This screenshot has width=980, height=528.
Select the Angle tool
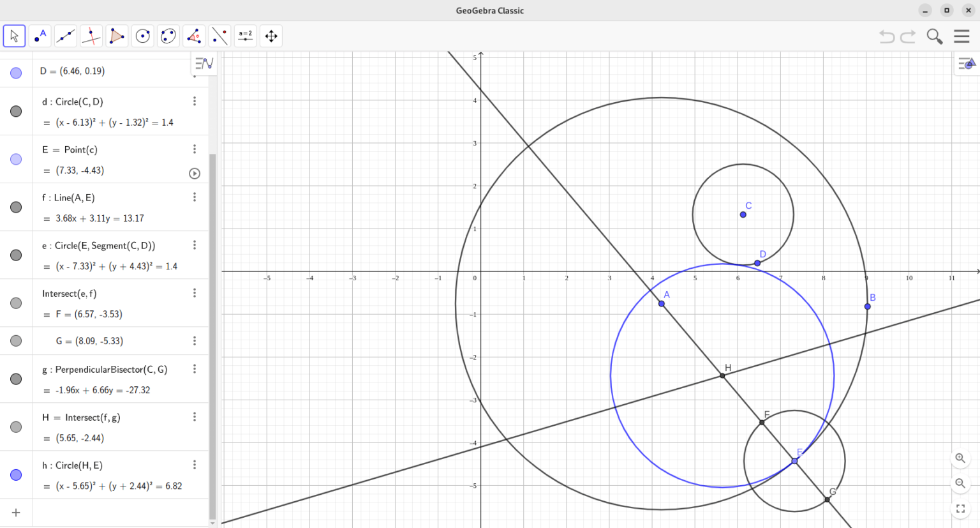tap(193, 36)
